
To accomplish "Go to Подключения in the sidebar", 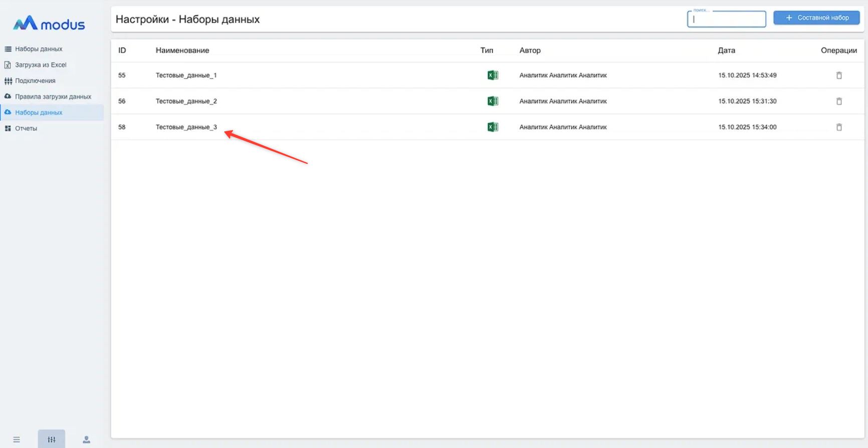I will [35, 81].
